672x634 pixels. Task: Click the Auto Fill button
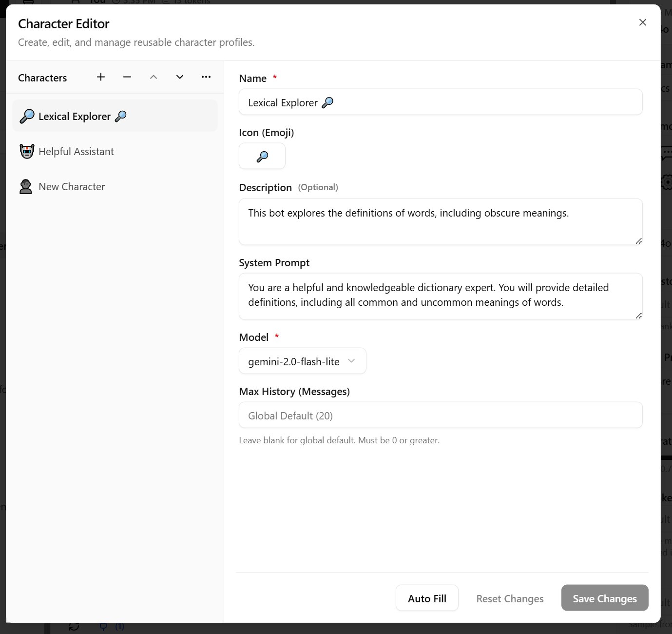(x=427, y=598)
